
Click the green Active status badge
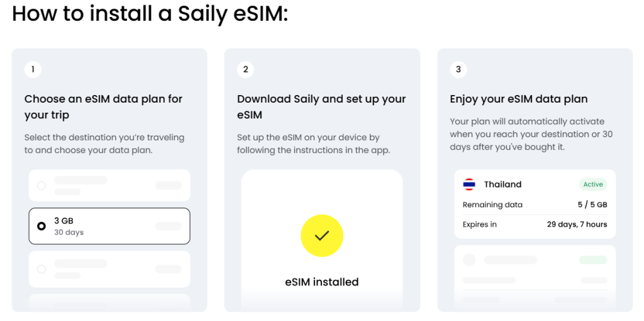(593, 184)
